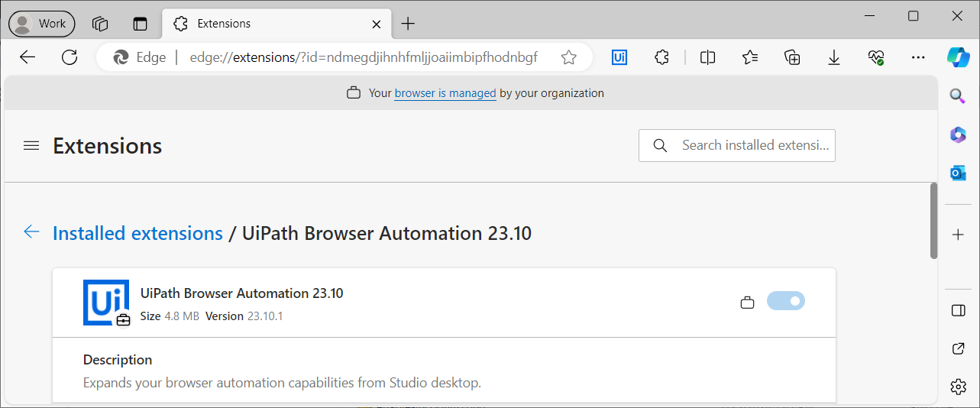Screen dimensions: 980x408
Task: Click the 'Size 4.8 MB' text
Action: (x=170, y=316)
